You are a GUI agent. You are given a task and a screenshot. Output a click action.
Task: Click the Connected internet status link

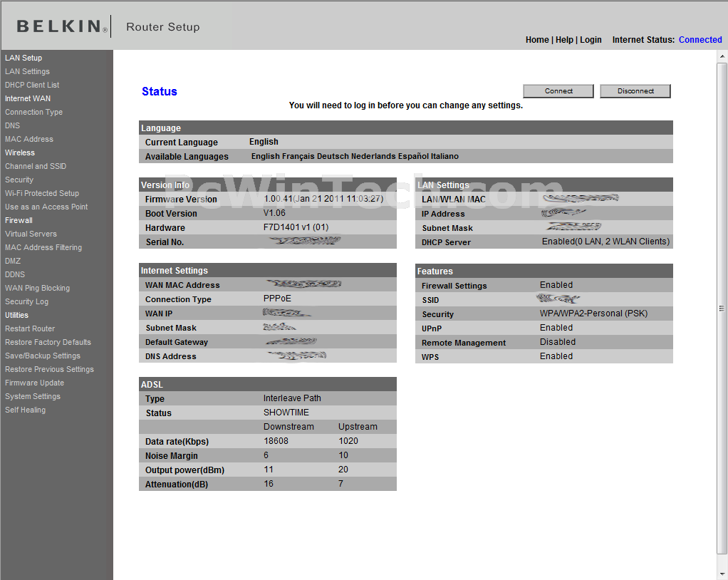click(x=700, y=40)
